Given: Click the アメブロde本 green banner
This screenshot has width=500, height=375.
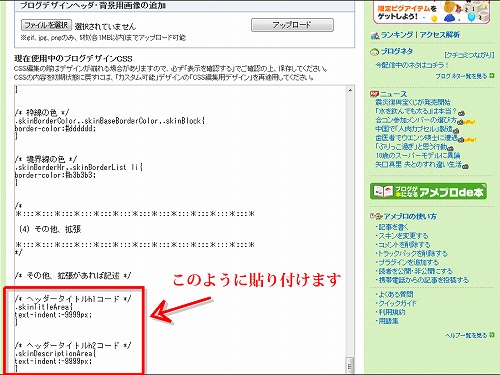Looking at the screenshot, I should (x=428, y=191).
